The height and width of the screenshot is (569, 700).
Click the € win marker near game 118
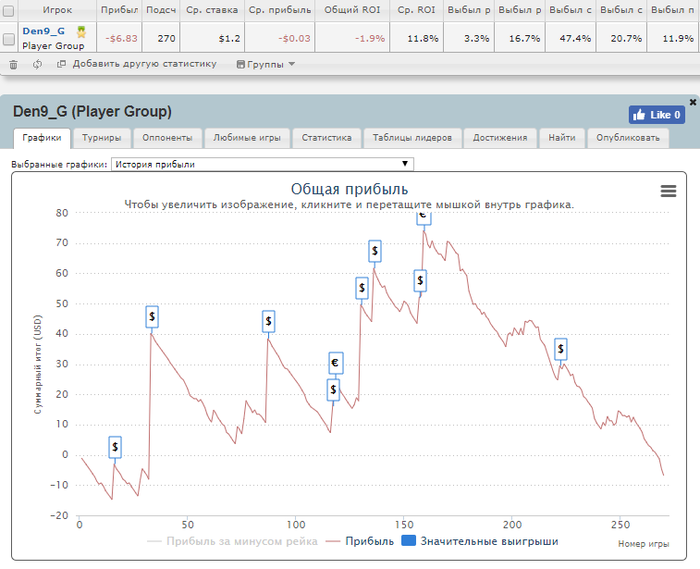tap(336, 363)
